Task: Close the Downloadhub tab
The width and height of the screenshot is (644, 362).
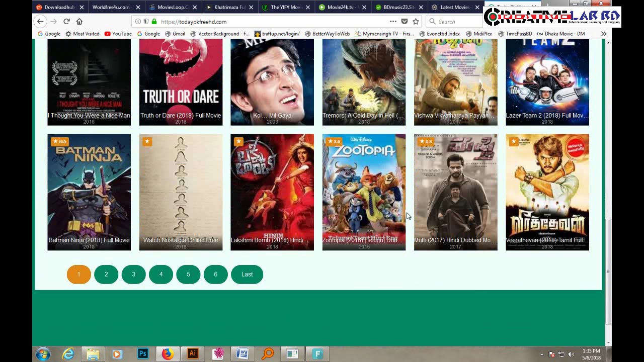Action: tap(81, 8)
